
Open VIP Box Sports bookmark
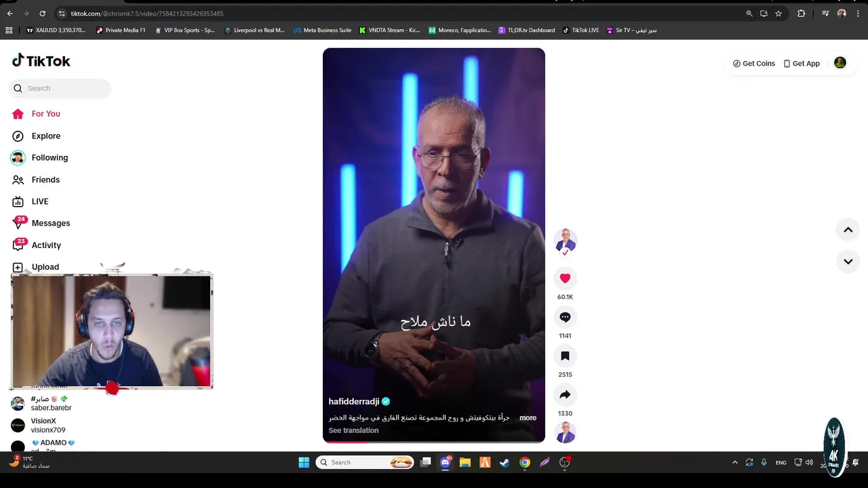(184, 30)
